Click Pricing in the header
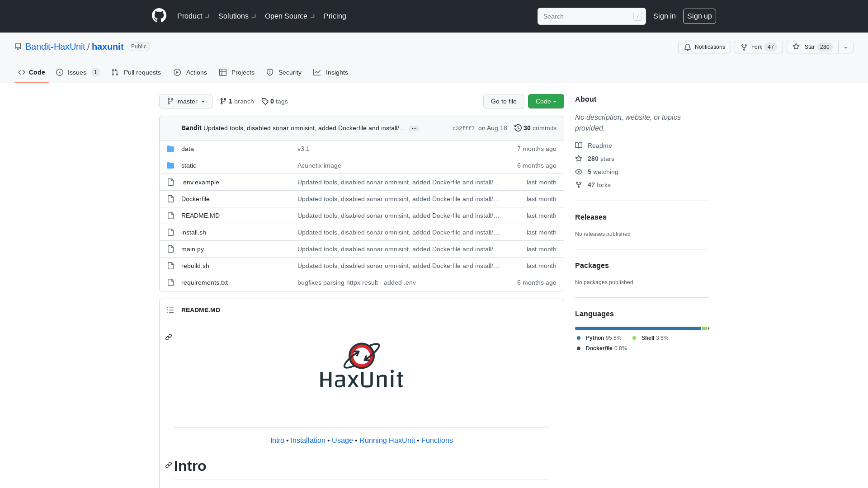 coord(335,16)
